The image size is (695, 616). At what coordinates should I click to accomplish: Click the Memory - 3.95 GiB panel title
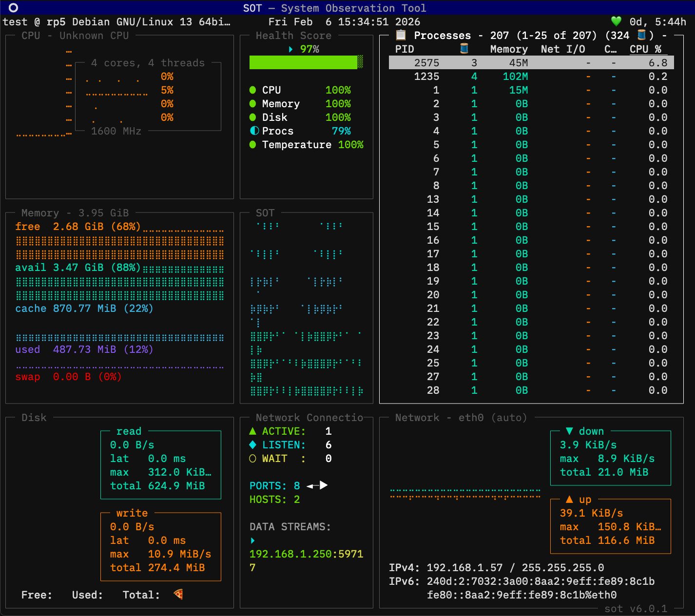point(75,212)
